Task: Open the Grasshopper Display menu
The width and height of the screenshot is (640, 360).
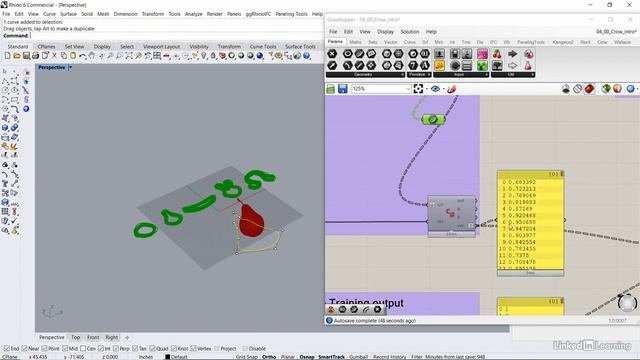Action: pyautogui.click(x=385, y=31)
